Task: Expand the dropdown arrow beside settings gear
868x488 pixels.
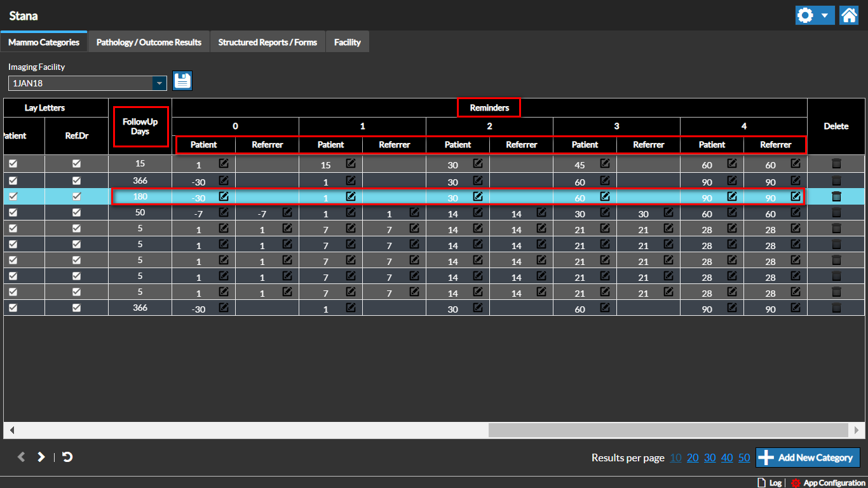Action: [x=824, y=16]
